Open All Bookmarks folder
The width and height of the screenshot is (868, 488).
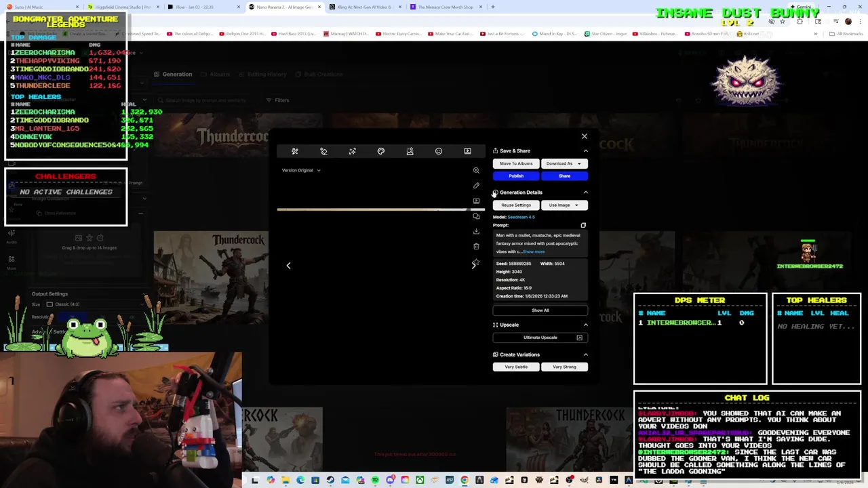pyautogui.click(x=846, y=34)
